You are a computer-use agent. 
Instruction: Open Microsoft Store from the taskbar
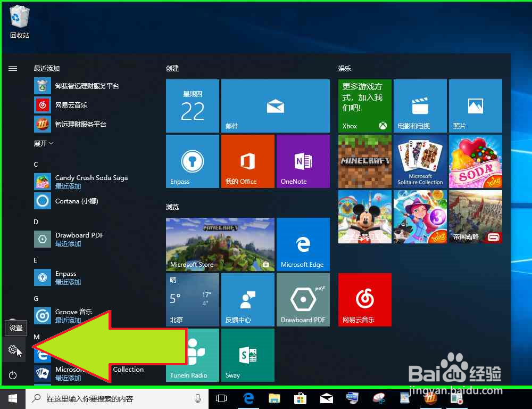point(300,398)
